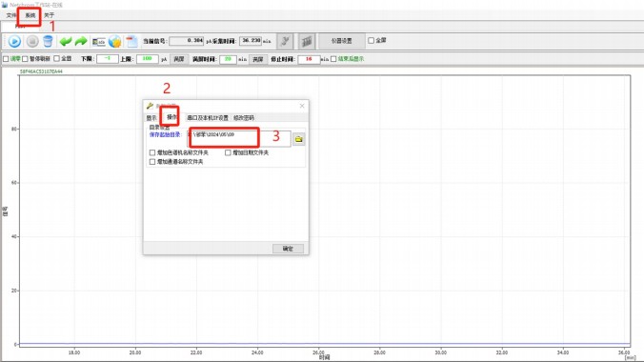Viewport: 644px width, 362px height.
Task: Click the 下限 input field
Action: click(108, 59)
